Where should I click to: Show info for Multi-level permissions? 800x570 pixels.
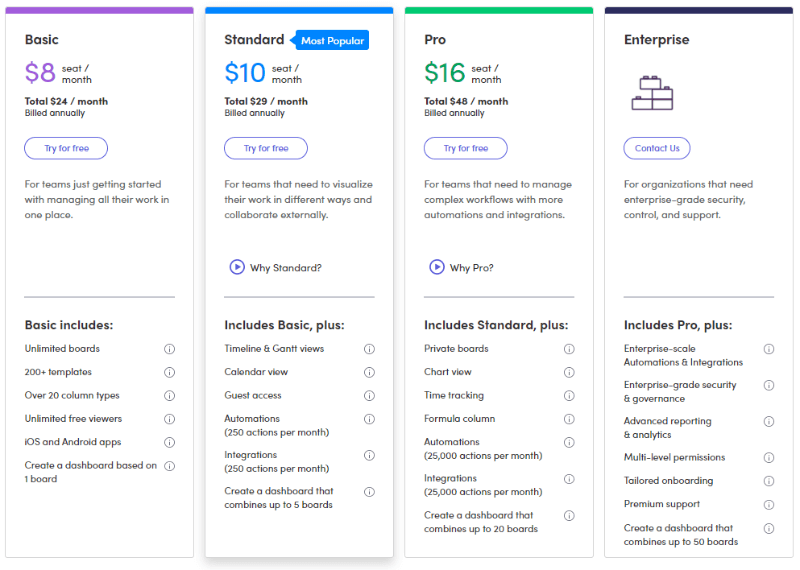coord(769,458)
